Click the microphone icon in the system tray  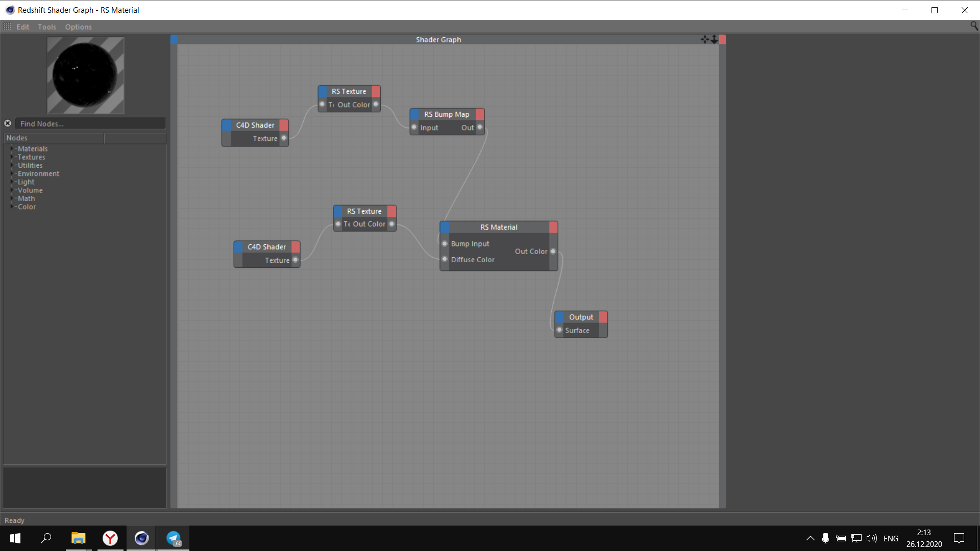825,538
